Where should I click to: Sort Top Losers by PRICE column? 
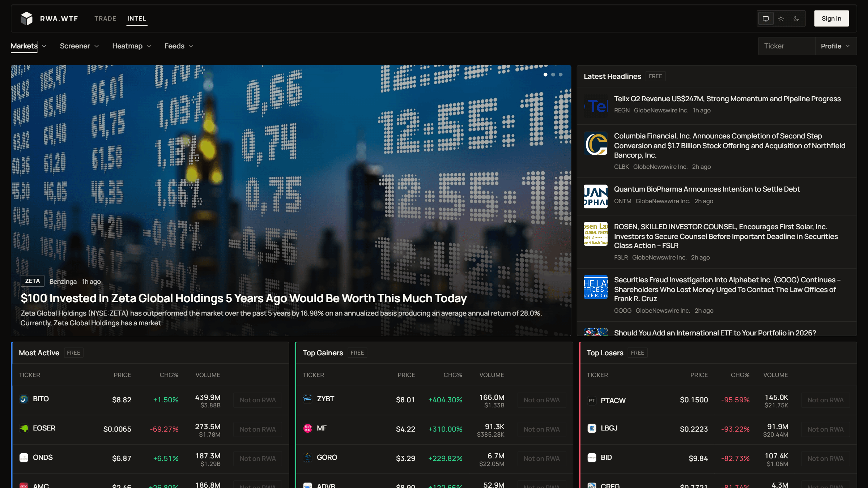(699, 375)
